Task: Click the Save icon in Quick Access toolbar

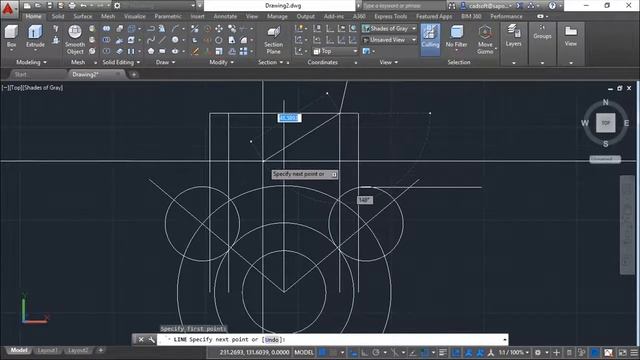Action: (x=50, y=5)
